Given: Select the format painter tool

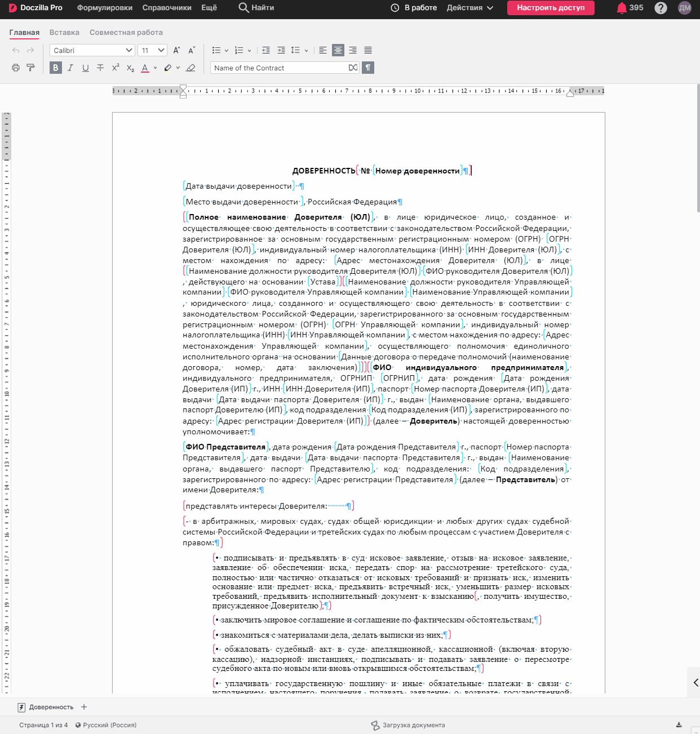Looking at the screenshot, I should 30,68.
